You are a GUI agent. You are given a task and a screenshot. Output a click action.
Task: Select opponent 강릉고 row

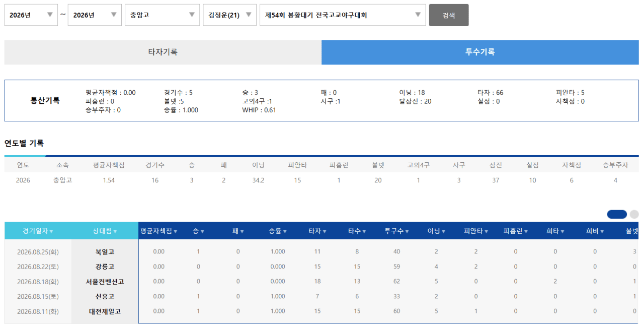click(x=105, y=267)
